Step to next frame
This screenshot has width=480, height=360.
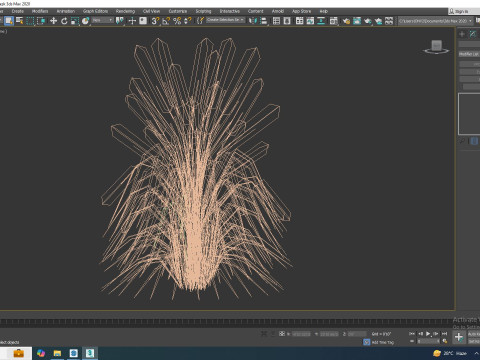click(436, 333)
